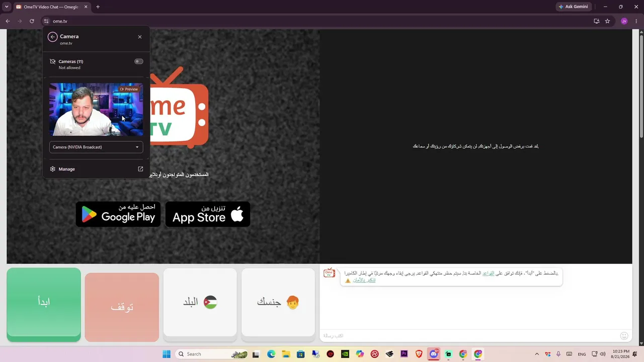The height and width of the screenshot is (362, 644).
Task: Open Microsoft Store from the taskbar
Action: pos(301,354)
